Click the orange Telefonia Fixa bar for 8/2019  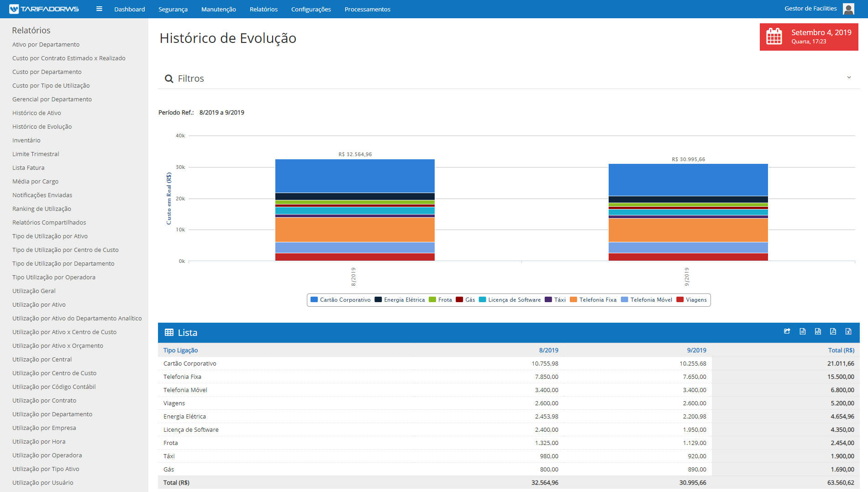pos(355,230)
